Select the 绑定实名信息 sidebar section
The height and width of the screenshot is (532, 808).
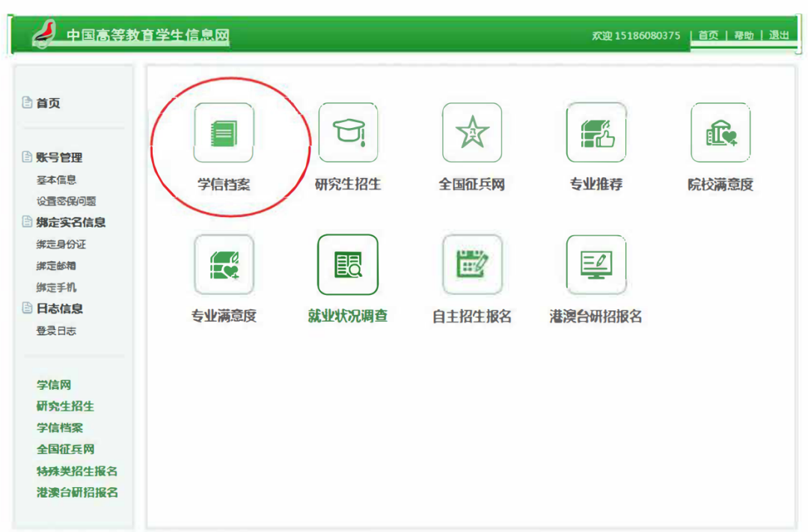pos(70,222)
